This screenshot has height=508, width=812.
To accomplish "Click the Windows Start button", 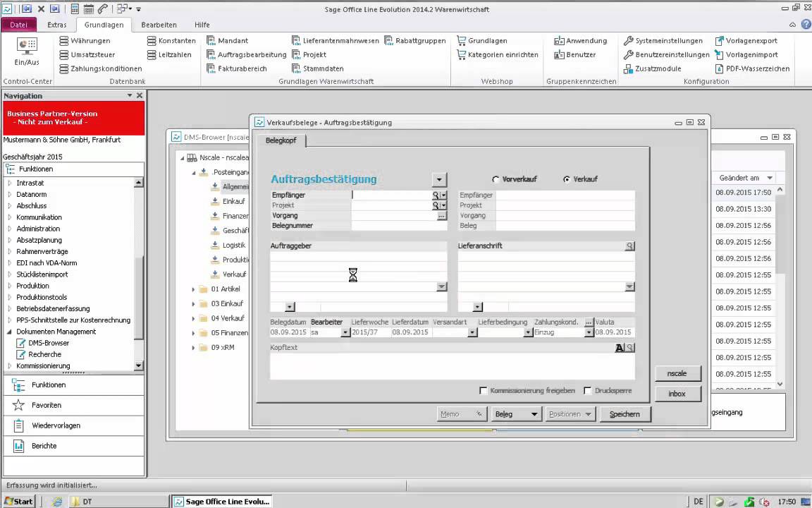I will (18, 501).
